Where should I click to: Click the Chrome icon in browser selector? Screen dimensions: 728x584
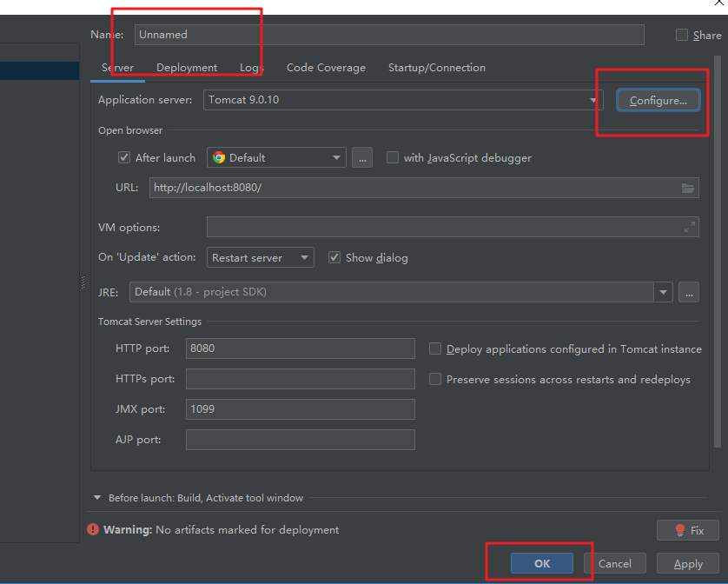pos(219,157)
